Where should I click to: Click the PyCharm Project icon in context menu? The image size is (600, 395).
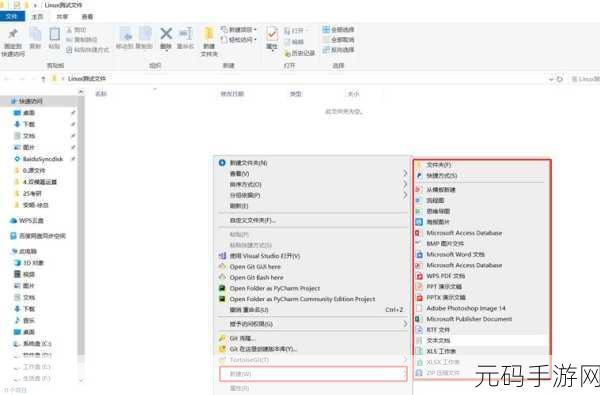222,288
